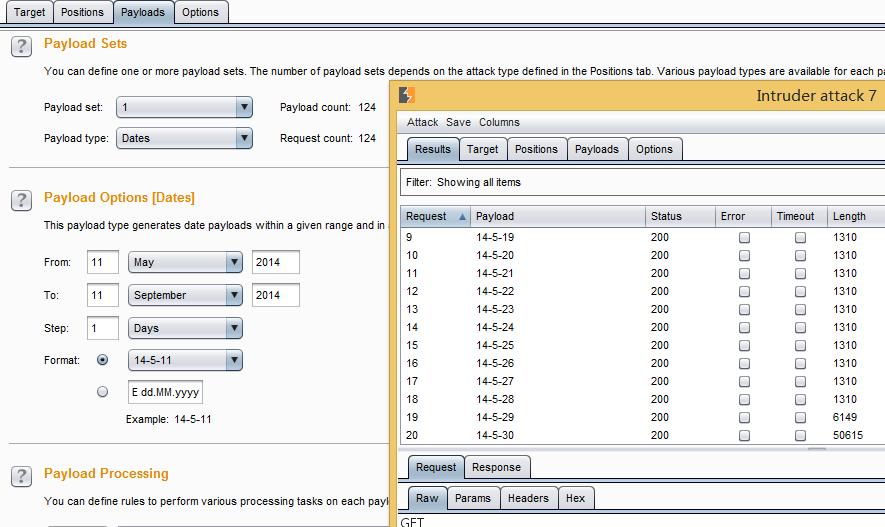
Task: Switch to the Response tab
Action: [496, 467]
